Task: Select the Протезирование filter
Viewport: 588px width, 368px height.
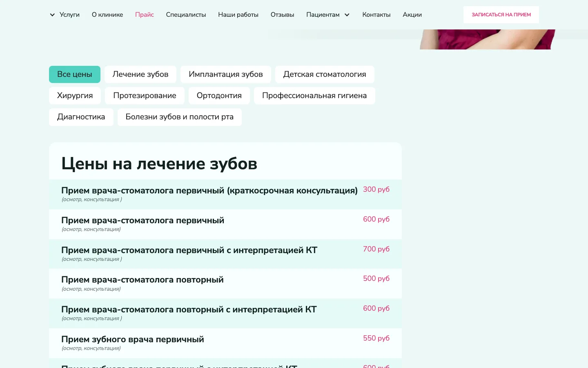Action: click(x=145, y=96)
